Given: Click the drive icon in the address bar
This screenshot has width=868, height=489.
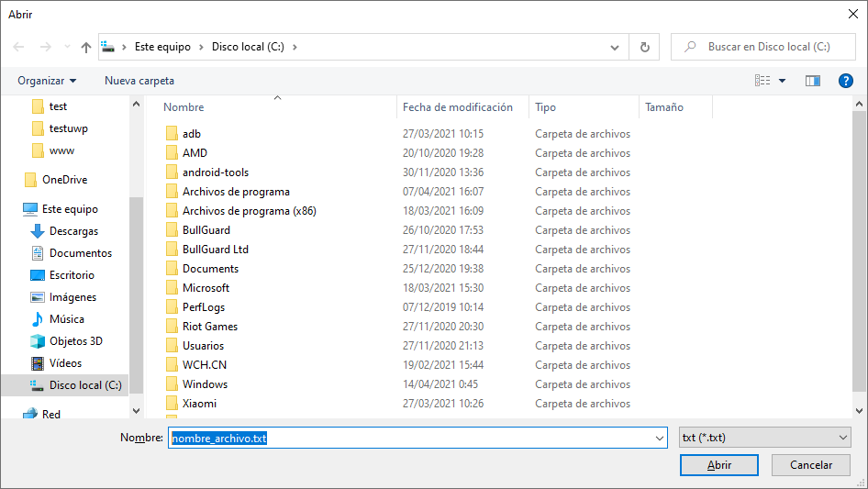Looking at the screenshot, I should pyautogui.click(x=108, y=47).
